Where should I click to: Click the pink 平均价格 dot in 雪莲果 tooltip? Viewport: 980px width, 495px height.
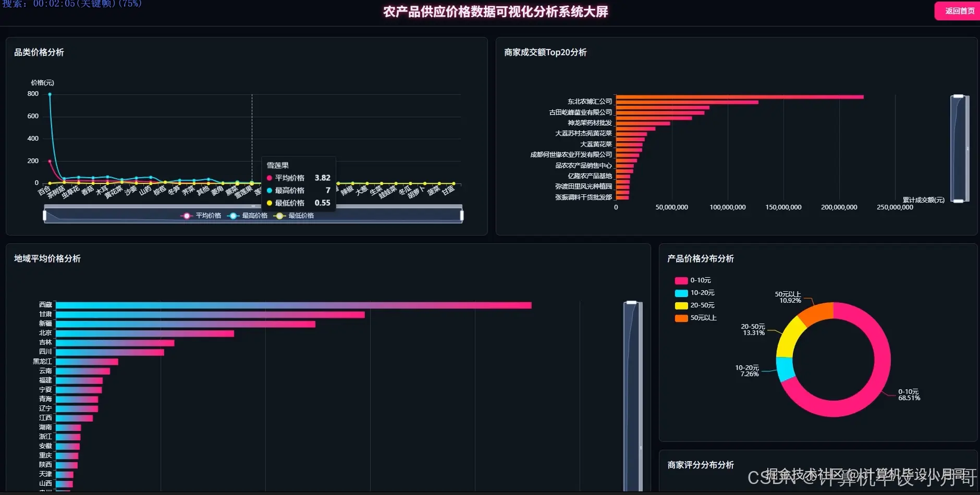click(269, 178)
